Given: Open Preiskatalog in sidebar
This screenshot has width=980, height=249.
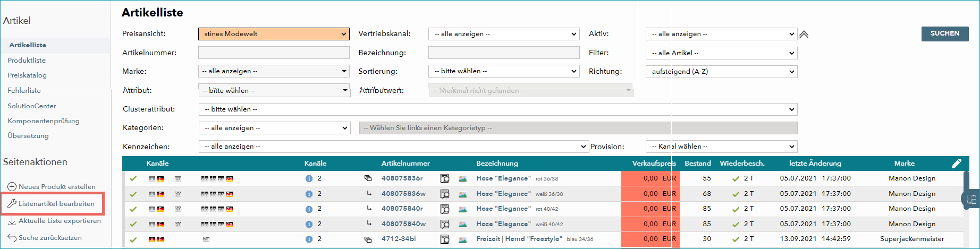Looking at the screenshot, I should click(27, 75).
